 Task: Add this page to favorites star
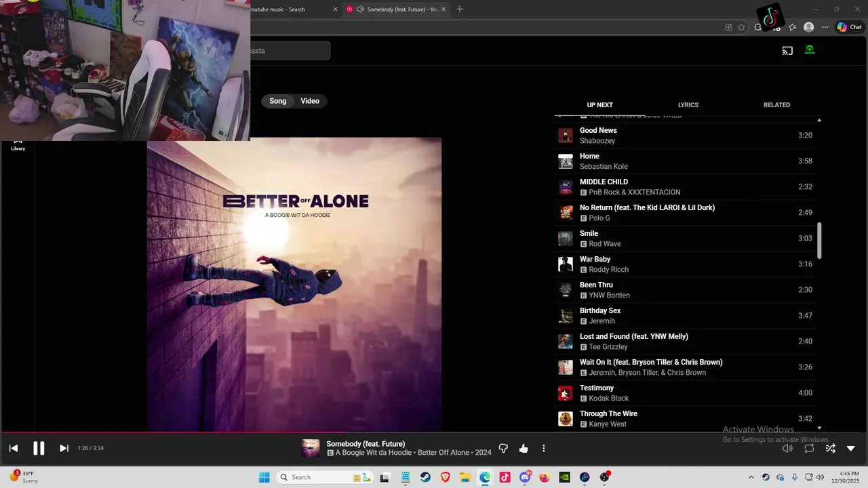[741, 27]
